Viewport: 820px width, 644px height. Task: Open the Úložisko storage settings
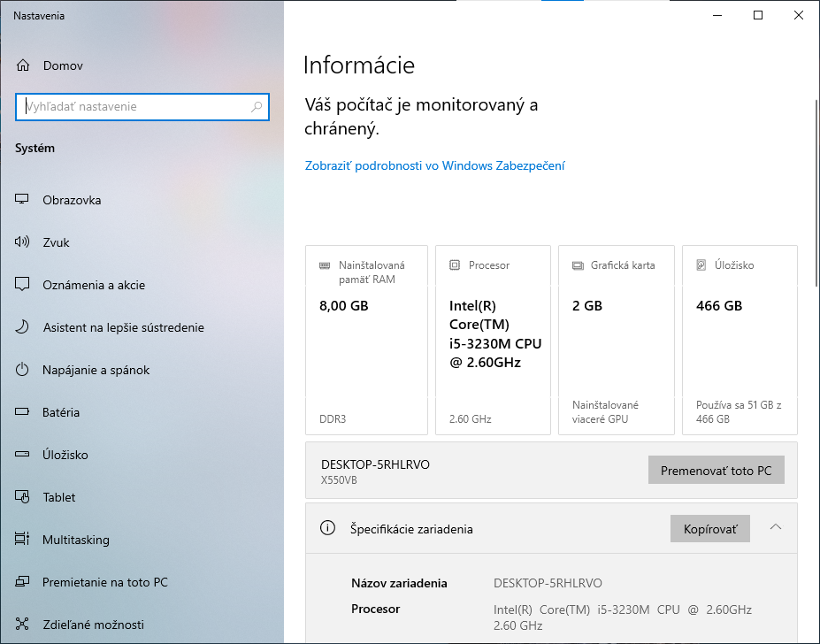point(66,455)
